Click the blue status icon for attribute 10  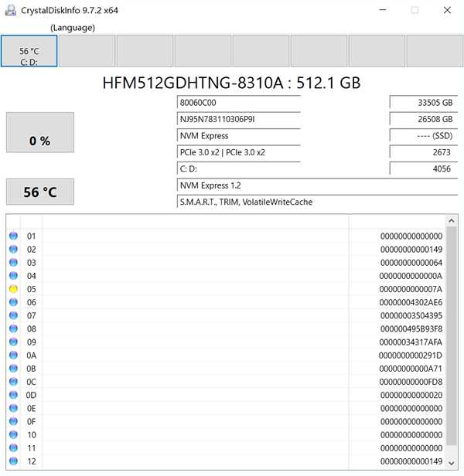click(13, 435)
